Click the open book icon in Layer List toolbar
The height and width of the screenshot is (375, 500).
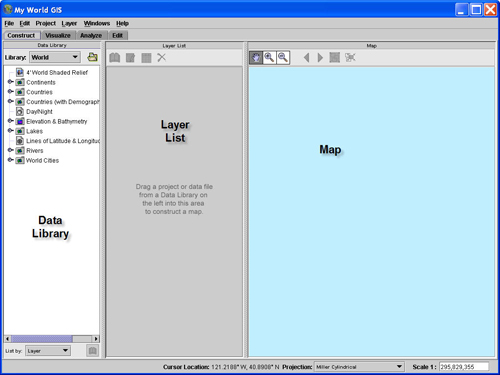pyautogui.click(x=115, y=58)
